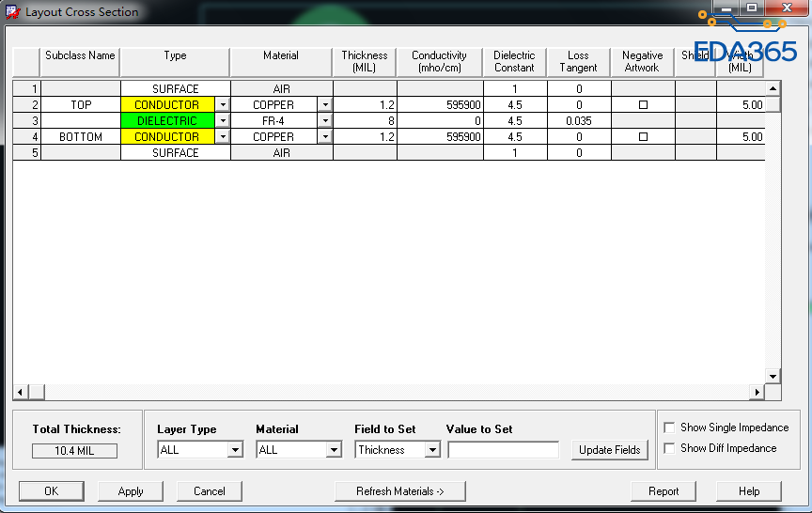Open Material dropdown for BOTTOM COPPER row
The width and height of the screenshot is (812, 513).
pyautogui.click(x=325, y=137)
